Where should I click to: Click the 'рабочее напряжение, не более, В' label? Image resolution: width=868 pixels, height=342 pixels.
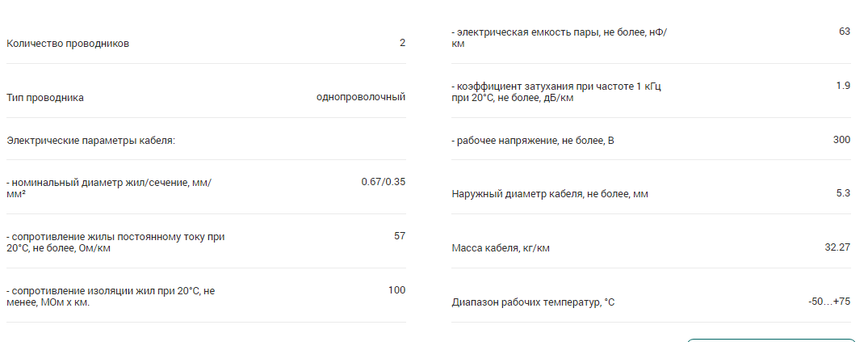point(533,141)
